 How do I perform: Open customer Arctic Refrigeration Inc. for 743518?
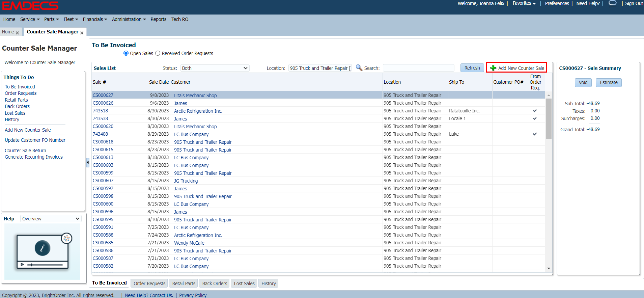198,111
